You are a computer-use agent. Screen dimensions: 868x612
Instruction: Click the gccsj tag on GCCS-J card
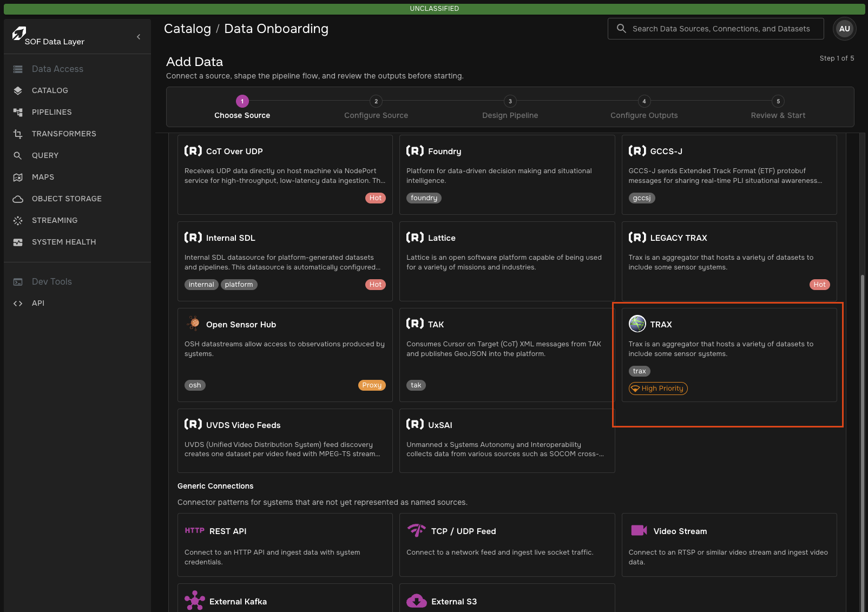(x=642, y=198)
